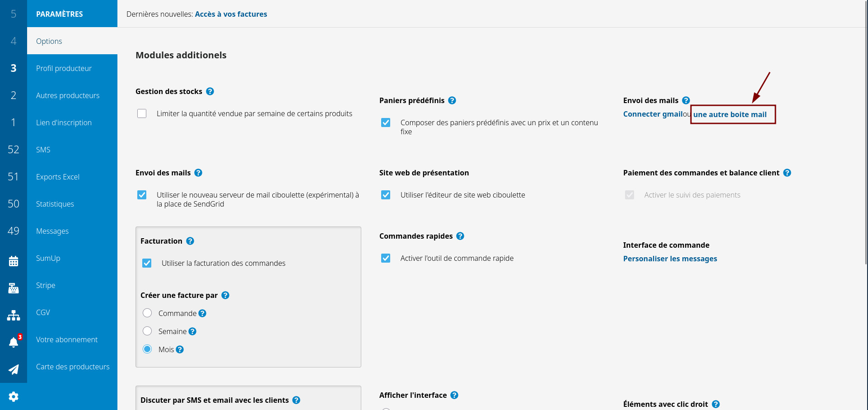Image resolution: width=868 pixels, height=410 pixels.
Task: Open Votre abonnement menu entry
Action: tap(67, 339)
